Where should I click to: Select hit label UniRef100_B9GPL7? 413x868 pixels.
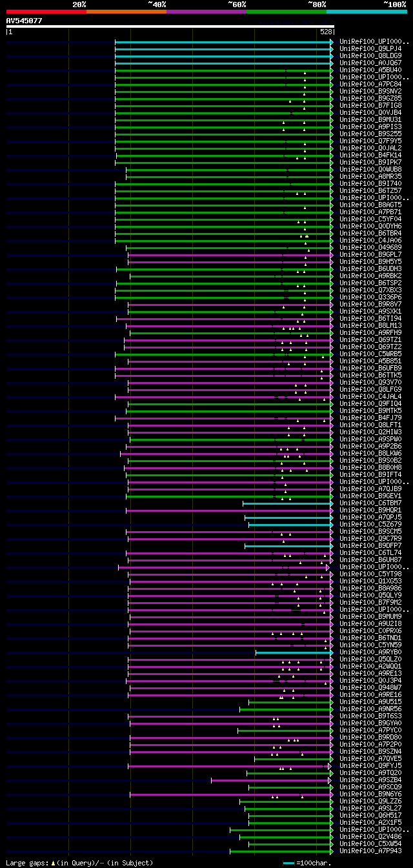coord(370,254)
